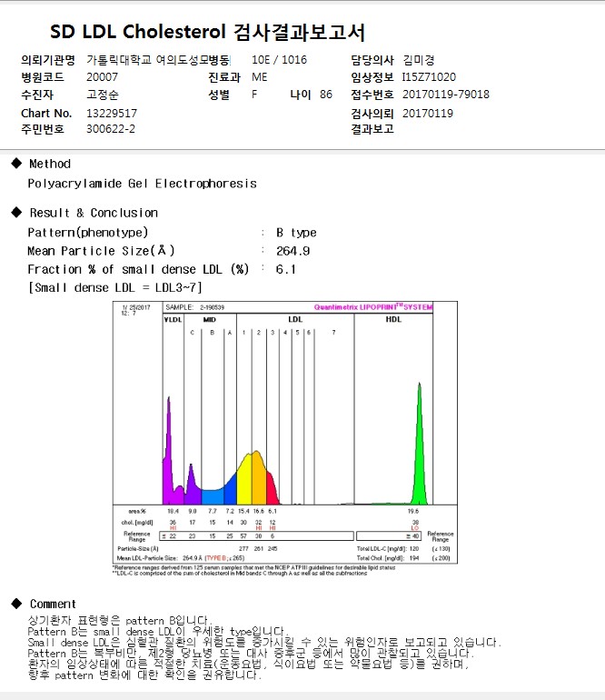Click the "주민번호" label
The width and height of the screenshot is (605, 700).
tap(43, 129)
